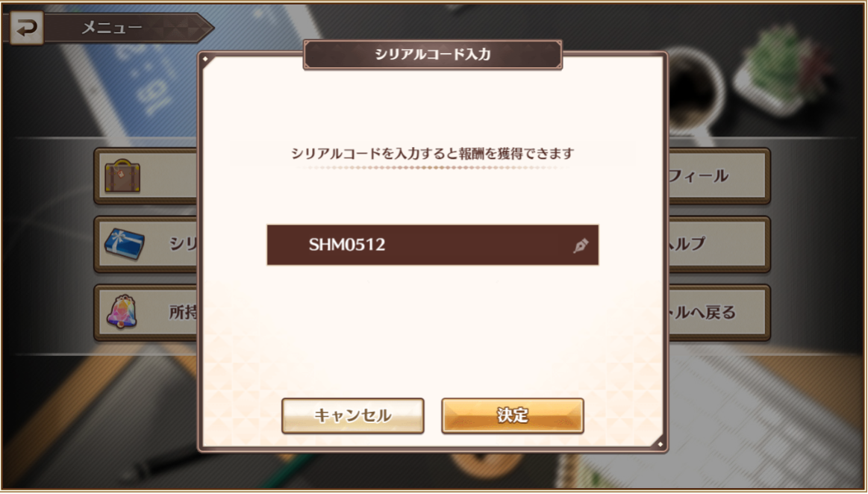The width and height of the screenshot is (868, 494).
Task: Click the diamond ornament at the dialog's top-left corner
Action: [x=205, y=59]
